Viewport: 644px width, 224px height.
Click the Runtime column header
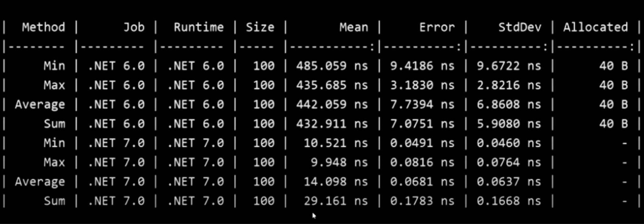pyautogui.click(x=198, y=27)
